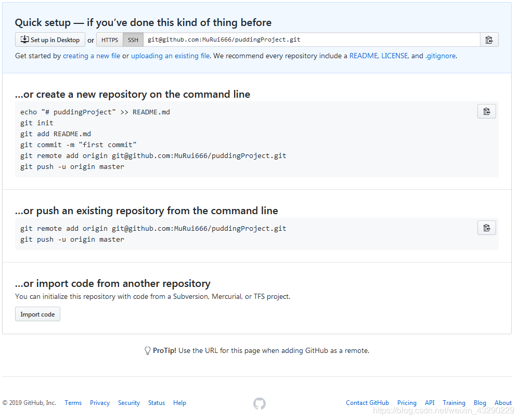Viewport: 519px width, 420px height.
Task: Click the Import code button
Action: (38, 314)
